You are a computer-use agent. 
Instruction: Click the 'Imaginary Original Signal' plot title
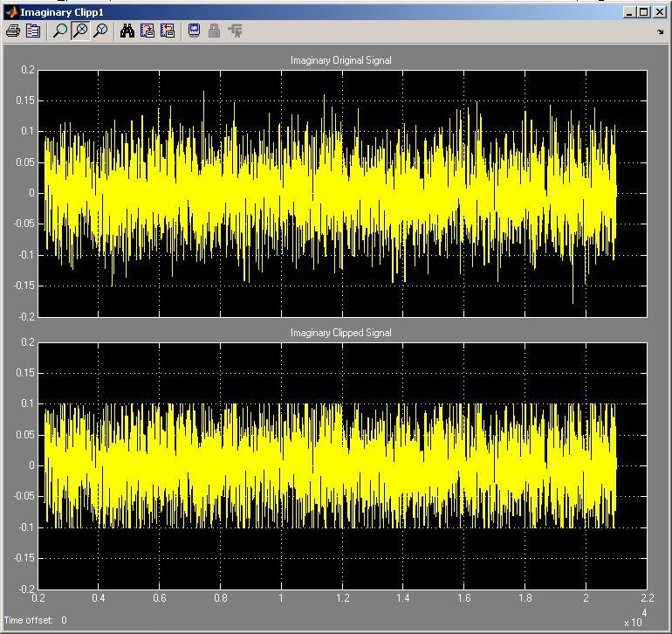[340, 60]
